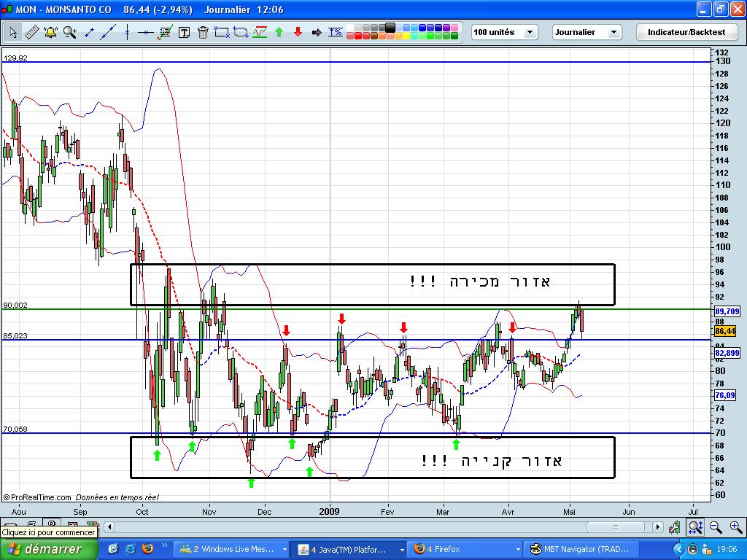Select the pointer cursor tool
Screen dimensions: 747x560
tap(13, 32)
